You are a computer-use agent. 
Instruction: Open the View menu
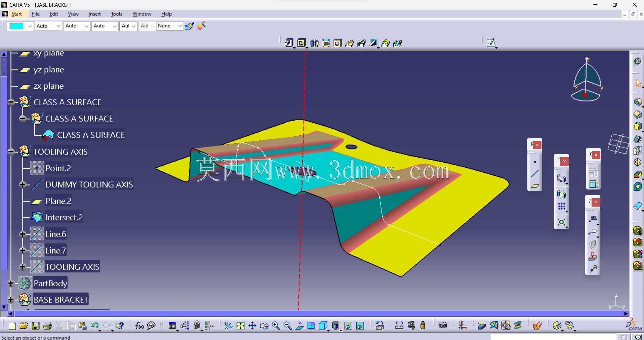tap(73, 14)
